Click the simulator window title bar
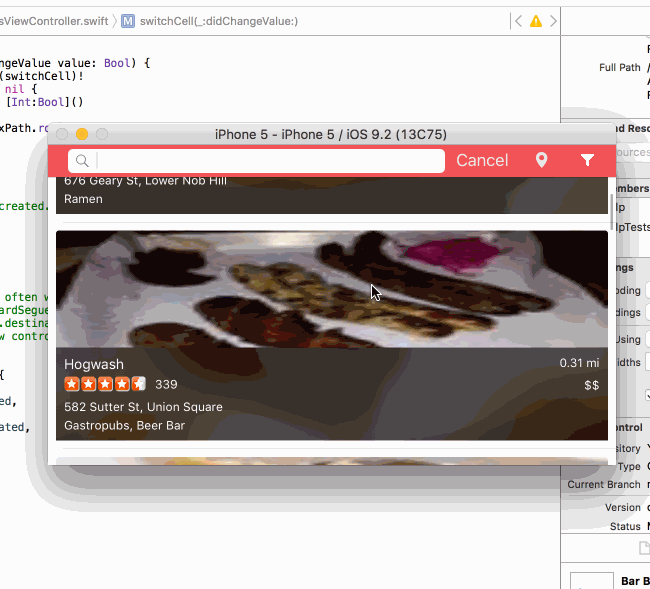This screenshot has width=650, height=589. pyautogui.click(x=331, y=134)
